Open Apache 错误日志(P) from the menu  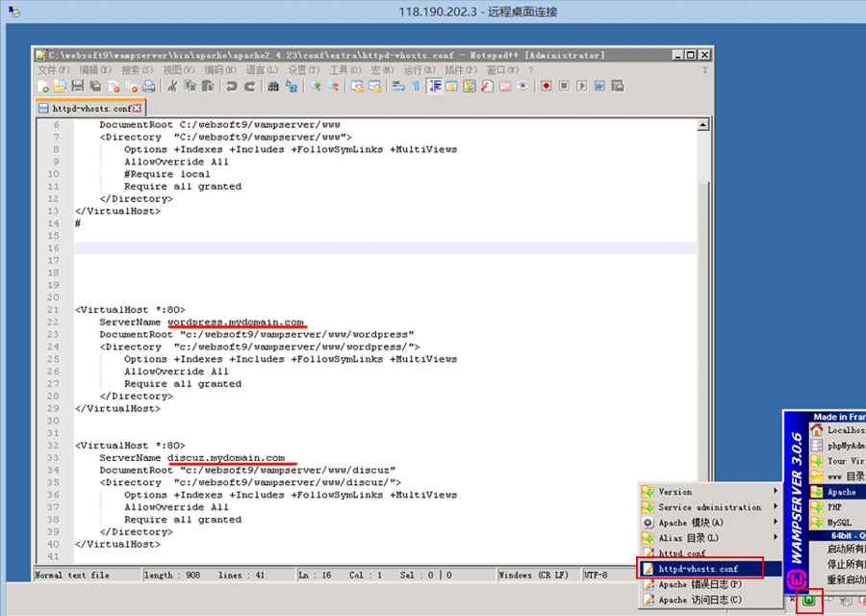point(700,584)
